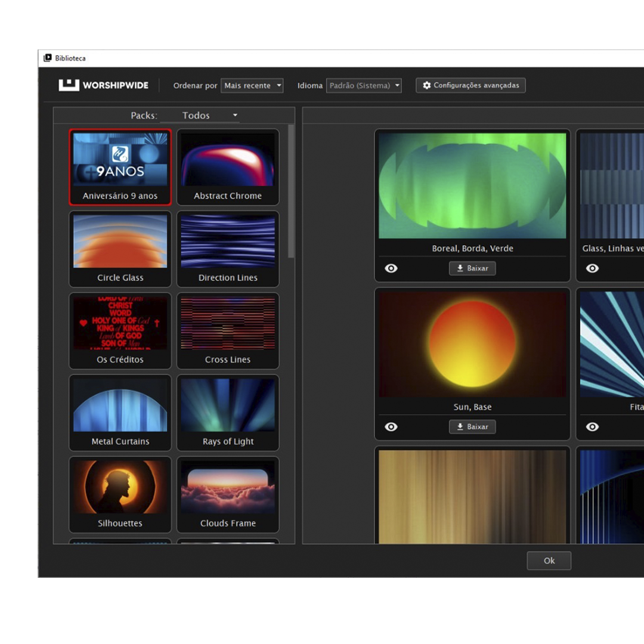Confirm with the Ok button
The width and height of the screenshot is (644, 644).
click(549, 561)
